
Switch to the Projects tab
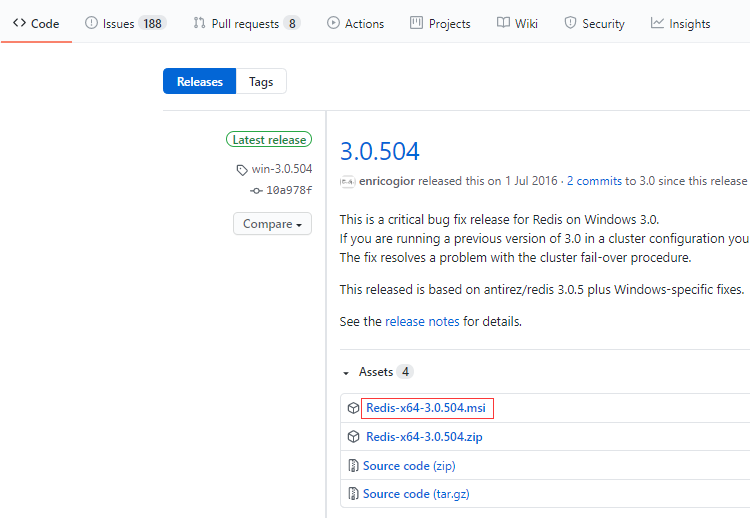pyautogui.click(x=441, y=23)
